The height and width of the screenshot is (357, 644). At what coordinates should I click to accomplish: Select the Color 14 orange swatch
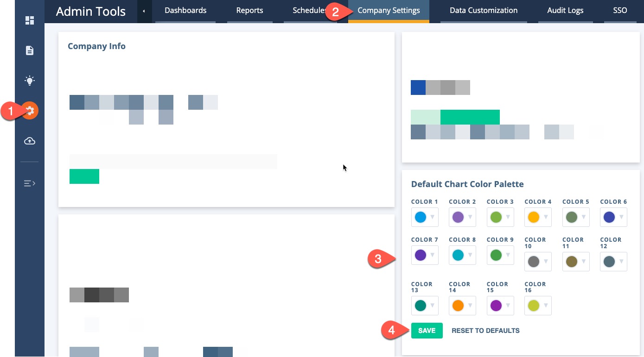[458, 306]
